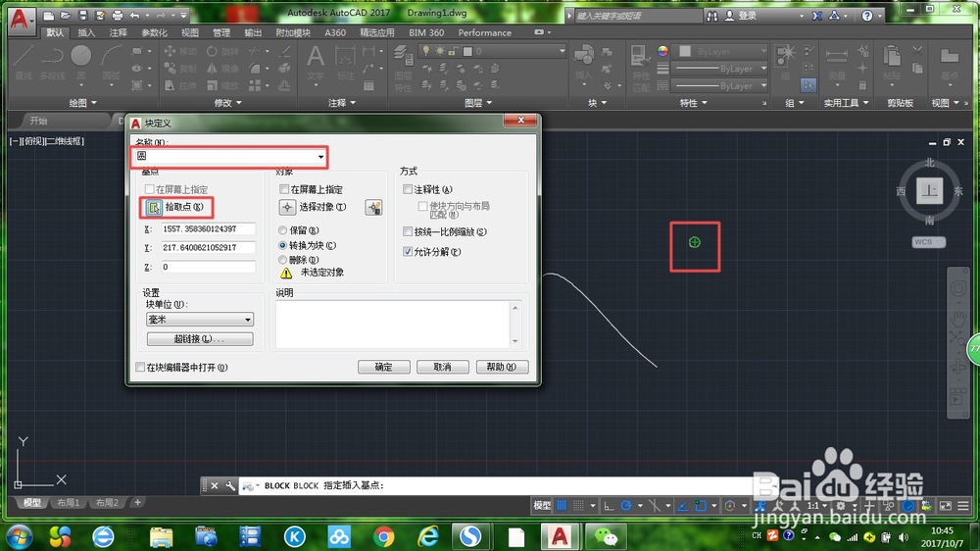Image resolution: width=980 pixels, height=551 pixels.
Task: Select the Dimension (标注) tool
Action: (x=345, y=63)
